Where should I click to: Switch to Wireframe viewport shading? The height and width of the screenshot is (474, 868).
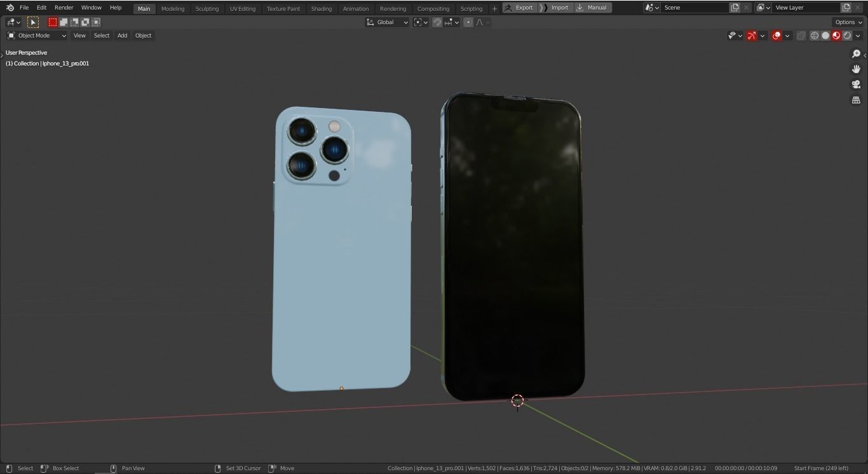[815, 36]
